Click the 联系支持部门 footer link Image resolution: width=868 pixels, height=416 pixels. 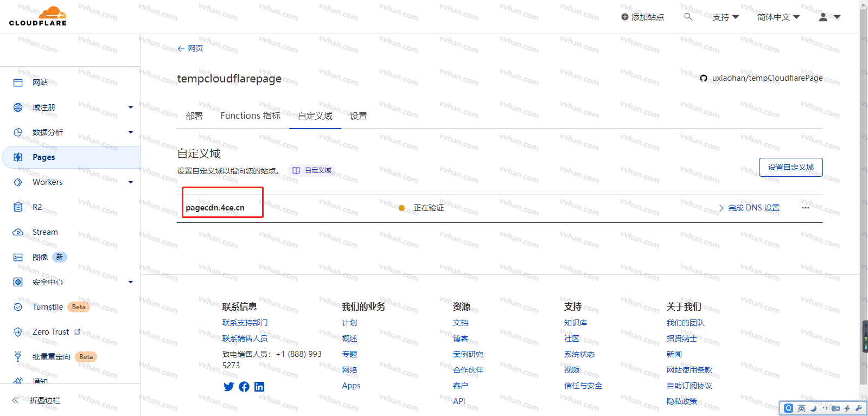(245, 323)
